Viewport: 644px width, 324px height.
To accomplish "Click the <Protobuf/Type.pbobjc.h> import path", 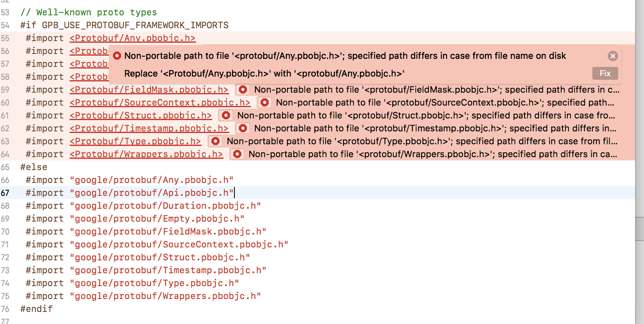I will point(135,141).
